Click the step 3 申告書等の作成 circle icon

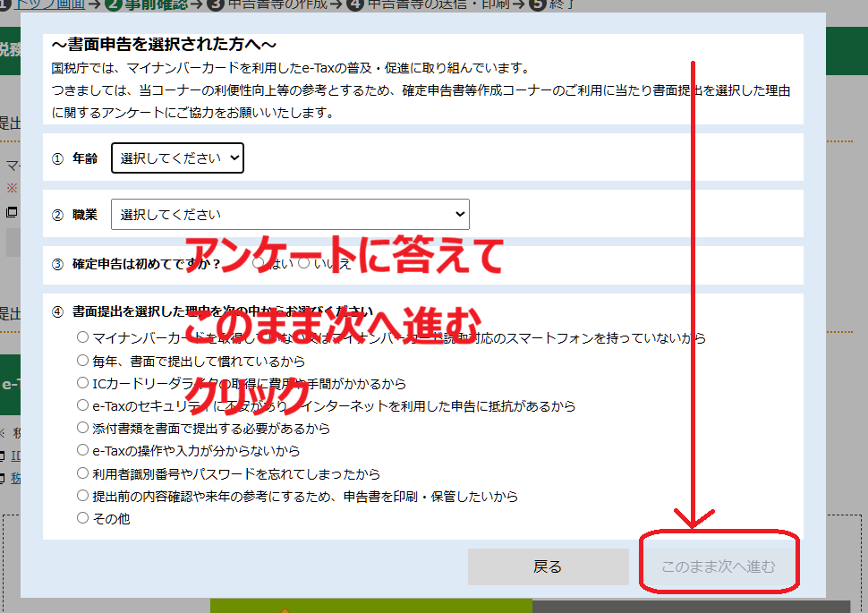(x=215, y=4)
